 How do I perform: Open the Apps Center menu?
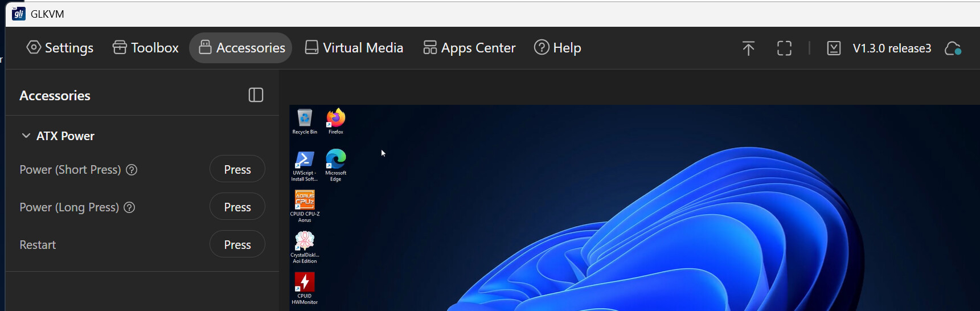click(x=469, y=48)
